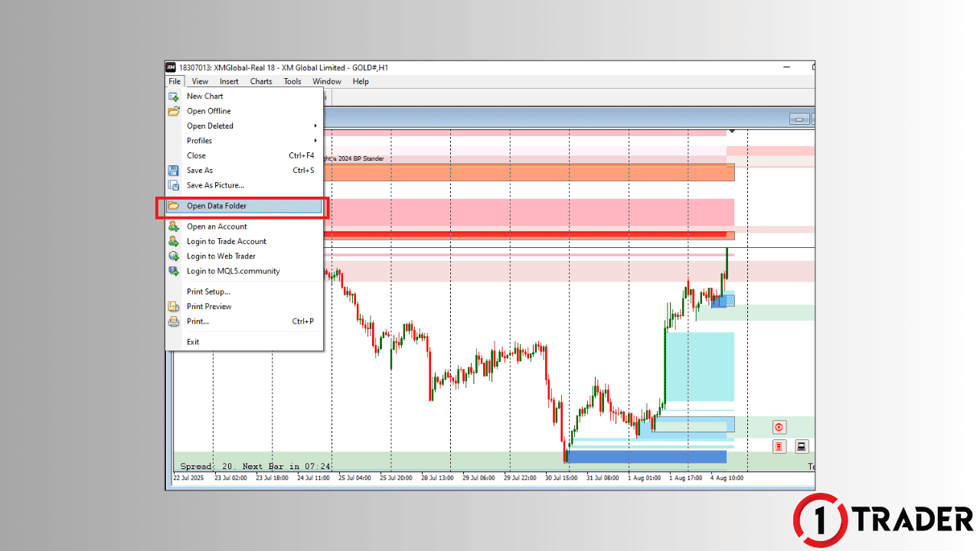Click the Open Data Folder folder icon
This screenshot has width=980, height=551.
pos(174,206)
